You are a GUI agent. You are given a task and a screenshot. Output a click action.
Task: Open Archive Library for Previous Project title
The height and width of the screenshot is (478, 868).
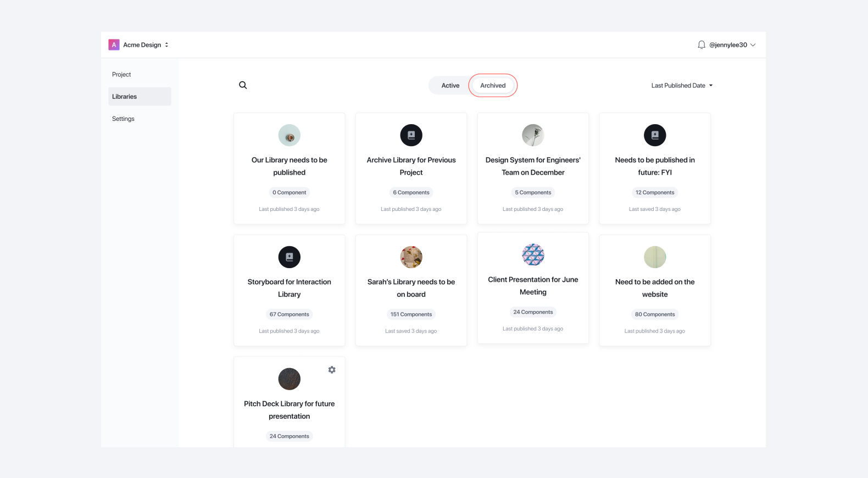click(x=411, y=166)
